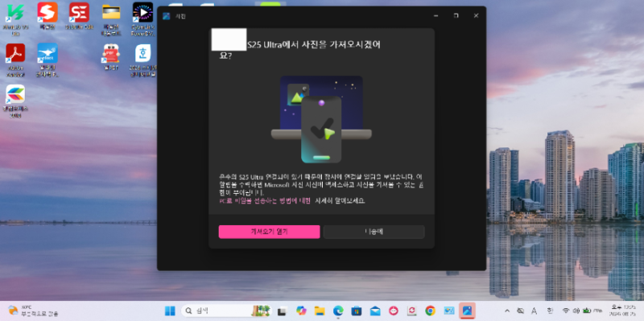Image resolution: width=644 pixels, height=321 pixels.
Task: Launch the ALPDF desktop shortcut
Action: click(111, 56)
